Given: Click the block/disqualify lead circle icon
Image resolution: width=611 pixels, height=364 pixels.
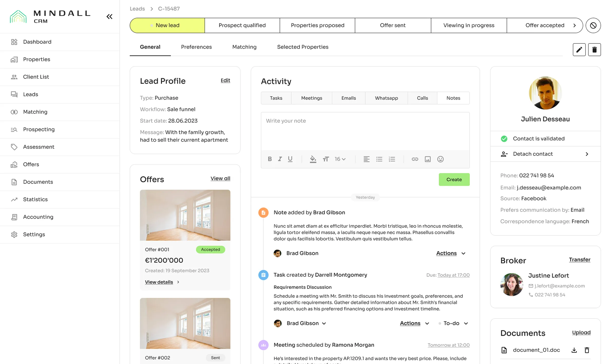Looking at the screenshot, I should pyautogui.click(x=593, y=25).
